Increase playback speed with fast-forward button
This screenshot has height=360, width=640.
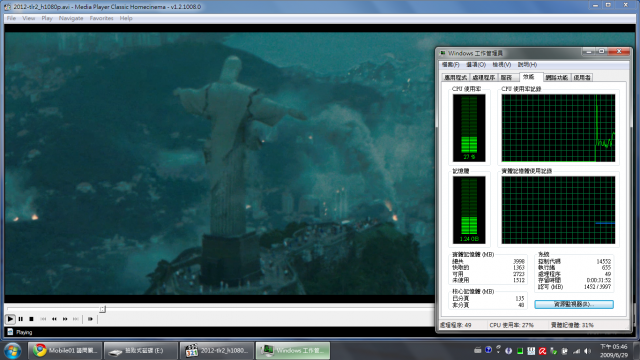pos(65,319)
